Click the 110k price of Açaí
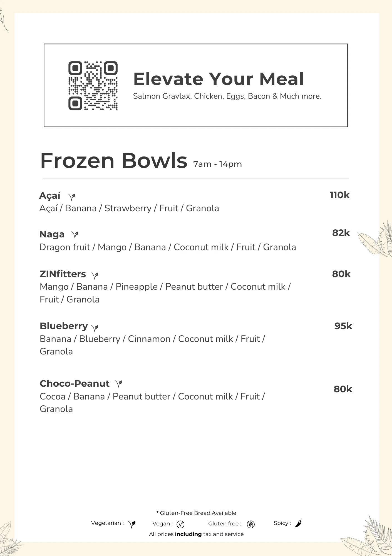392x556 pixels. [x=339, y=195]
